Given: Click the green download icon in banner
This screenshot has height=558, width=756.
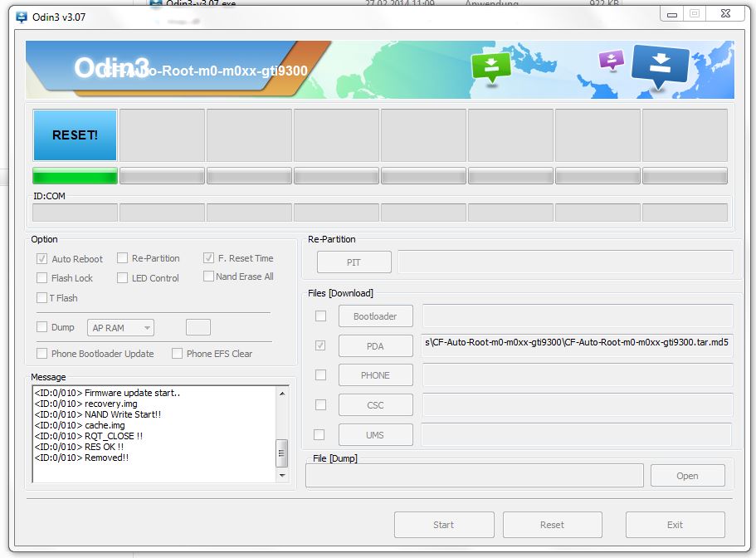Looking at the screenshot, I should tap(490, 68).
